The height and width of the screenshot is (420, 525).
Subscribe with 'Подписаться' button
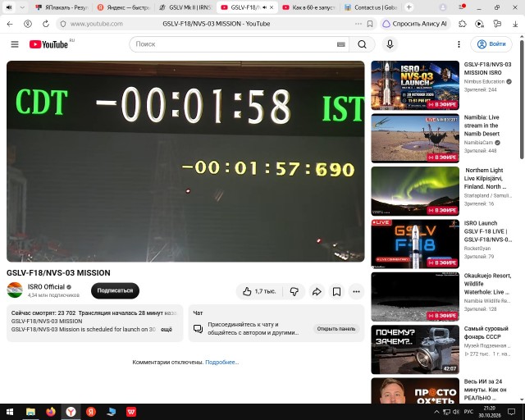pos(115,290)
